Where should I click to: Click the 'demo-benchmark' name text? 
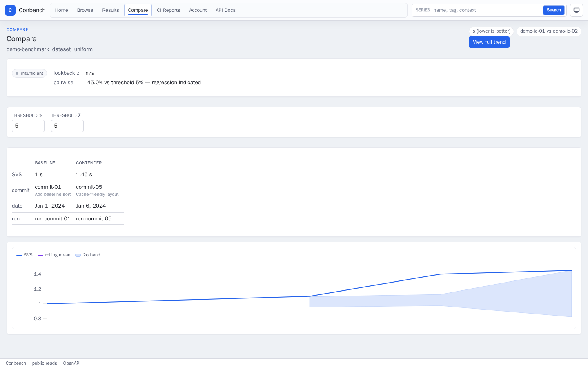coord(28,49)
